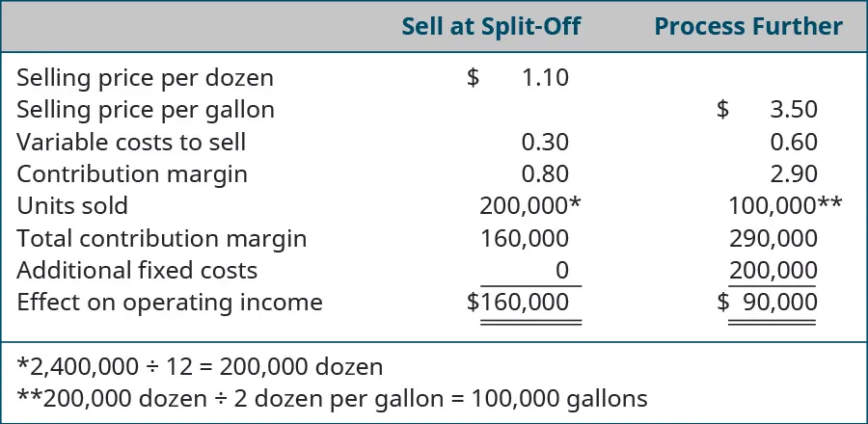This screenshot has width=868, height=424.
Task: Click the 200,000 additional fixed costs value
Action: 773,271
